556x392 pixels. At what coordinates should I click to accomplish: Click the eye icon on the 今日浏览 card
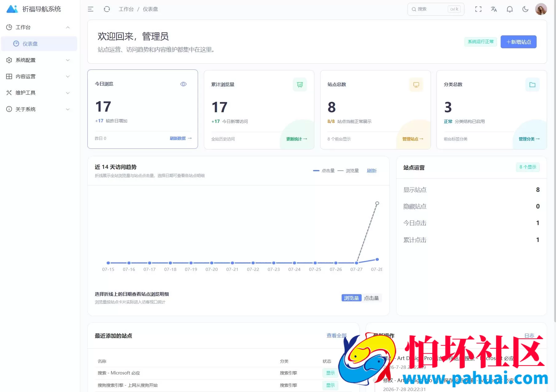(x=183, y=84)
